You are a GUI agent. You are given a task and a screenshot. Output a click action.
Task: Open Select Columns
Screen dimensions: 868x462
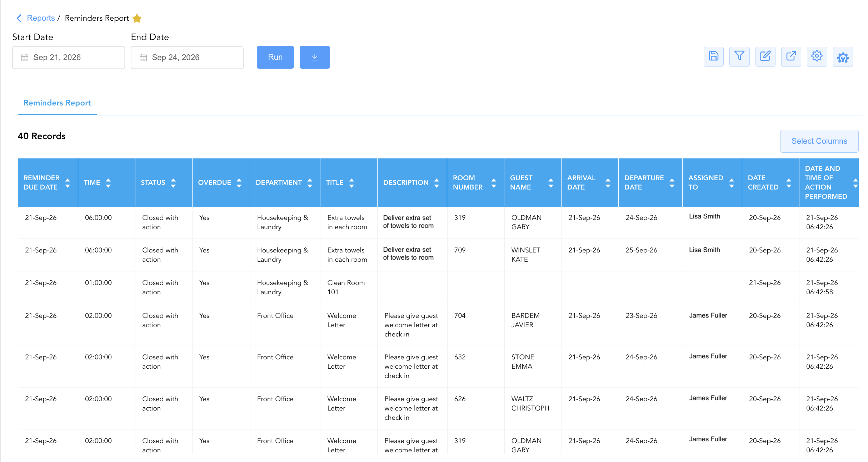click(x=819, y=141)
